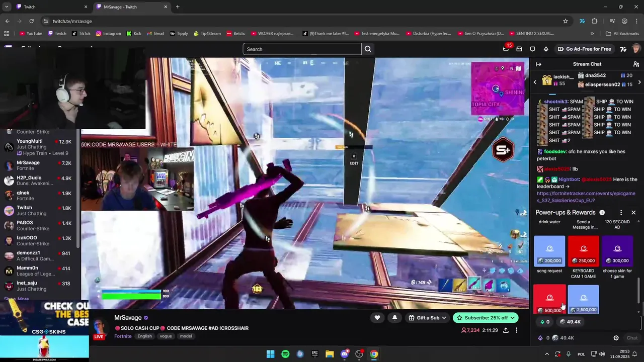This screenshot has height=362, width=644.
Task: Toggle notification bell for MrSavage
Action: pyautogui.click(x=394, y=318)
